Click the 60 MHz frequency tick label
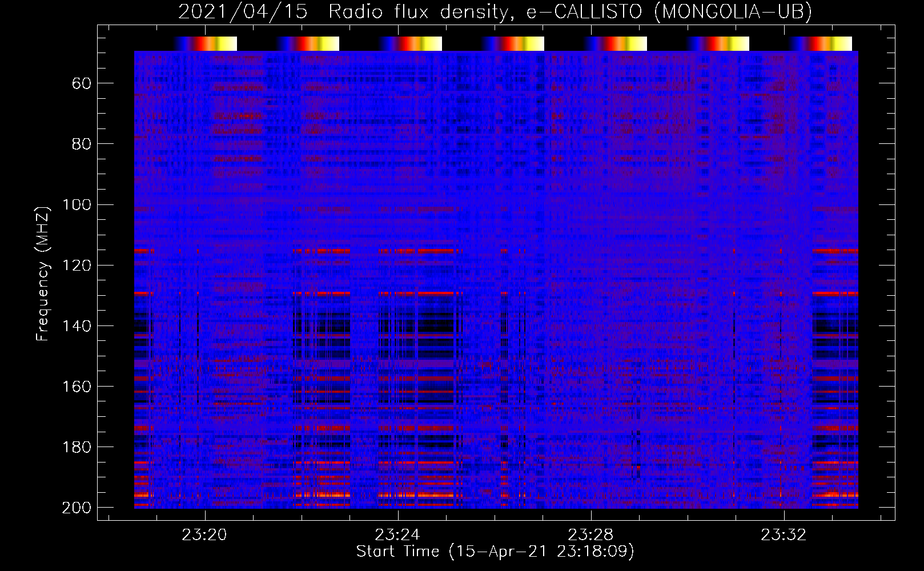This screenshot has width=924, height=571. pos(82,83)
